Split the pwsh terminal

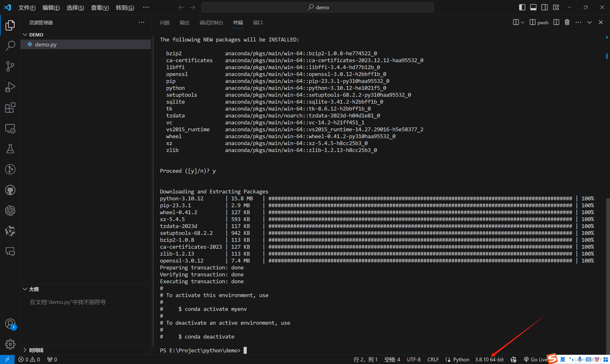tap(556, 22)
